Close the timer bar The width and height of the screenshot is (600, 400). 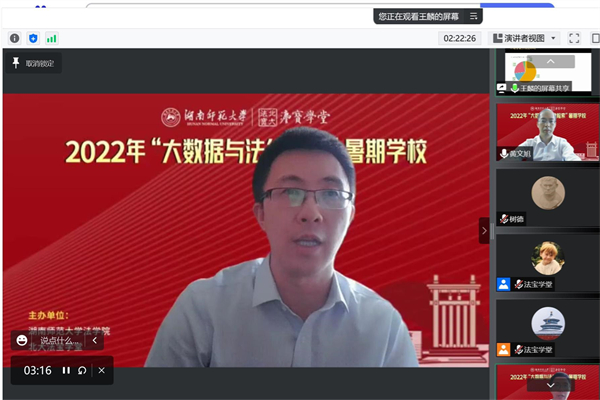tap(100, 371)
